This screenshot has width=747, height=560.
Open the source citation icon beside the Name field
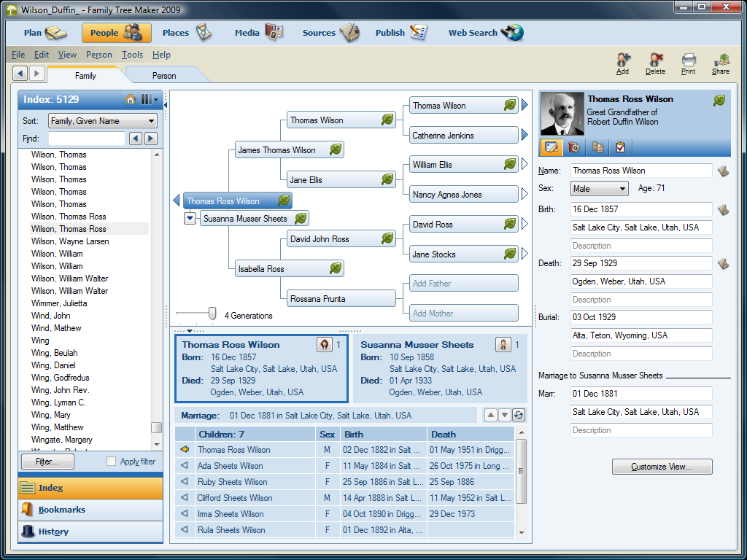pos(723,170)
